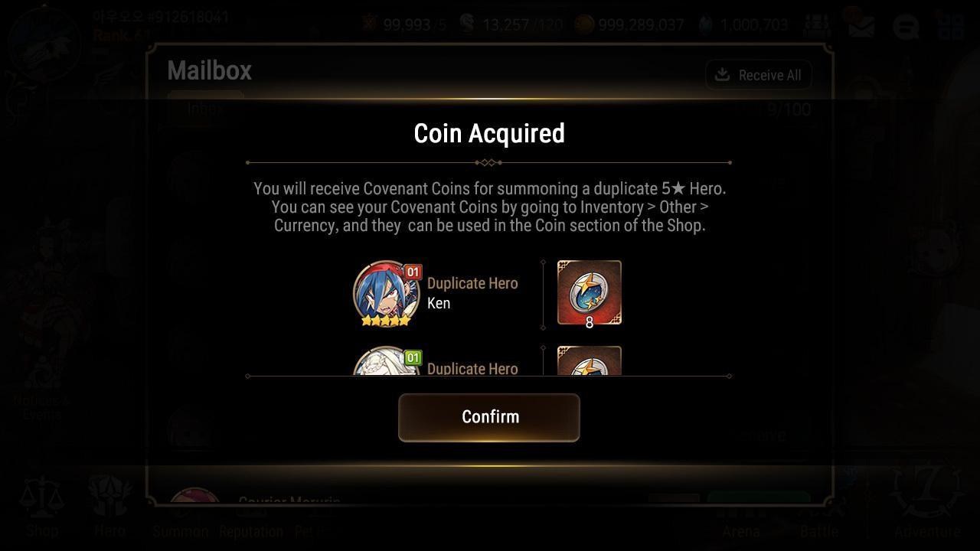This screenshot has width=980, height=551.
Task: Open the Reputation menu
Action: pyautogui.click(x=251, y=530)
